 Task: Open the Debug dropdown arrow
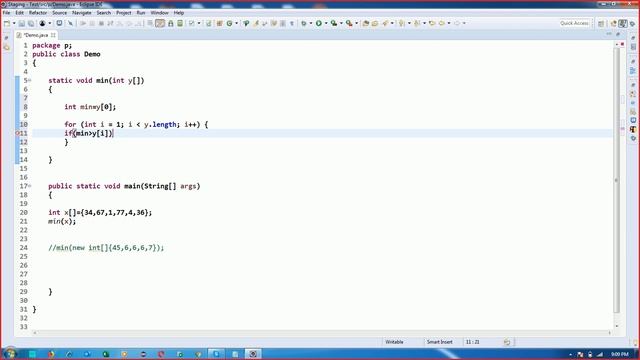click(311, 24)
